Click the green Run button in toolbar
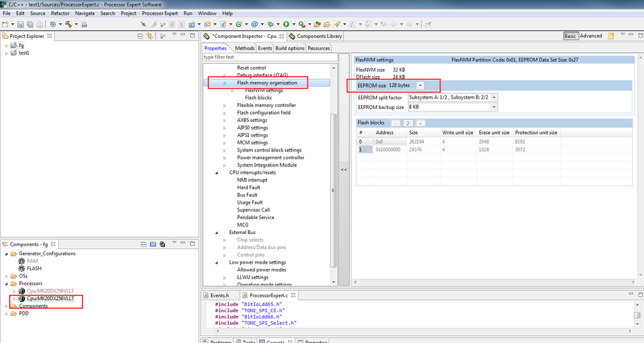644x343 pixels. point(286,24)
